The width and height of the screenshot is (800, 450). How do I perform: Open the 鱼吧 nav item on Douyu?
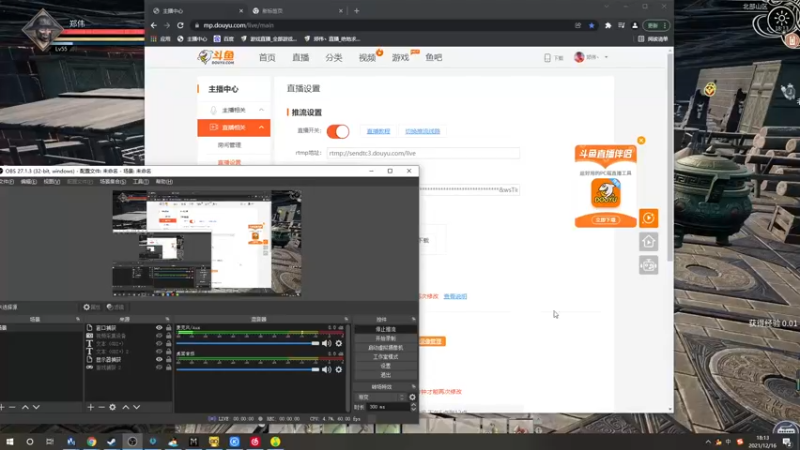[x=434, y=58]
